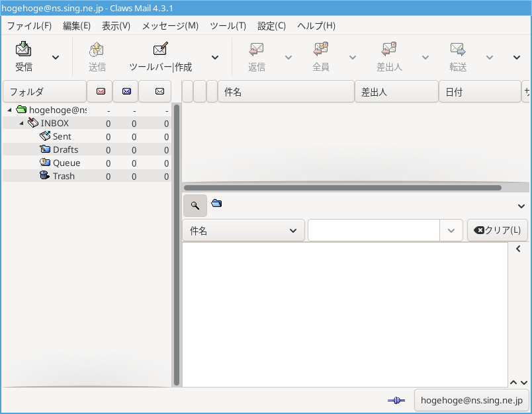The image size is (532, 414).
Task: Click the down arrow at message pane bottom
Action: point(524,382)
